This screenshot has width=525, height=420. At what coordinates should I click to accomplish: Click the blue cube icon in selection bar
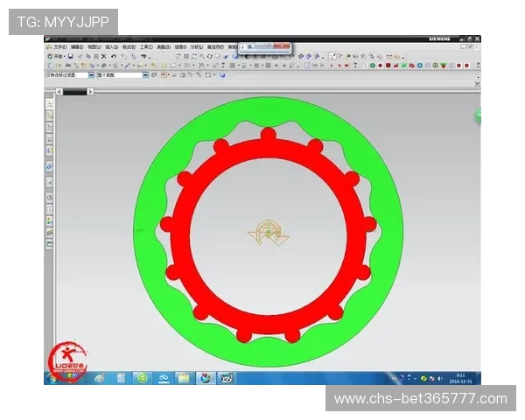222,75
